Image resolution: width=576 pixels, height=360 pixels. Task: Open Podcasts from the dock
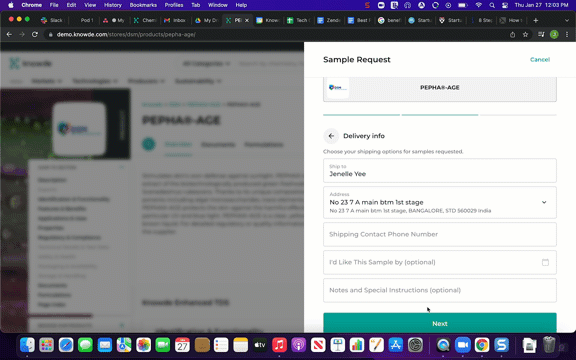(299, 345)
